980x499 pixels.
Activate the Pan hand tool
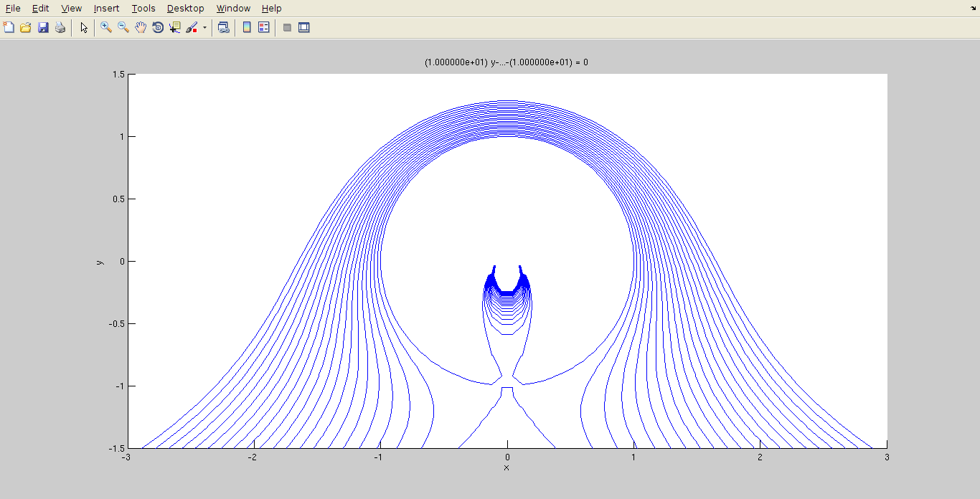coord(141,28)
